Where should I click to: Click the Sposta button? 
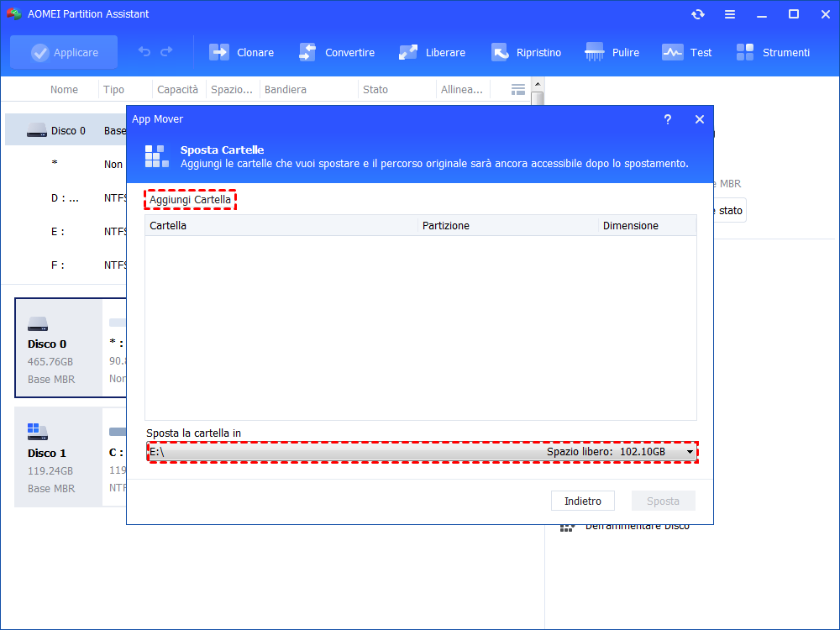[x=664, y=501]
